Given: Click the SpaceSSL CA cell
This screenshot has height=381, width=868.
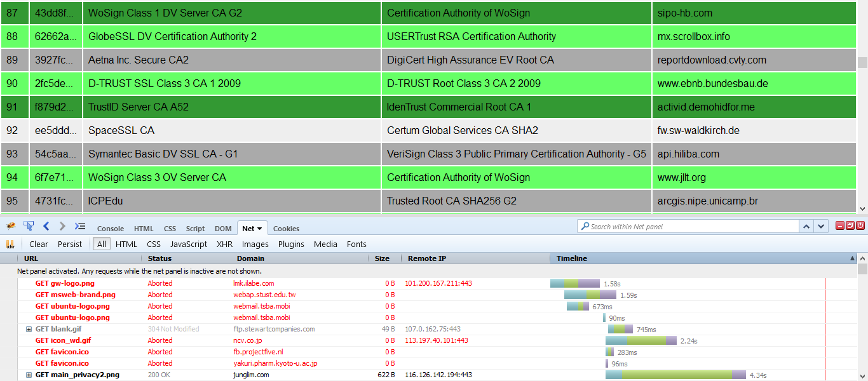Looking at the screenshot, I should pyautogui.click(x=232, y=130).
